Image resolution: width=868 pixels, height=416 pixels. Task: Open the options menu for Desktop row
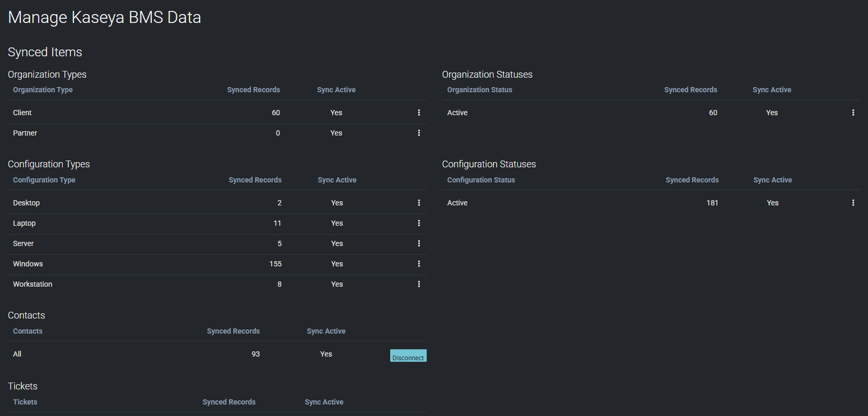(419, 203)
